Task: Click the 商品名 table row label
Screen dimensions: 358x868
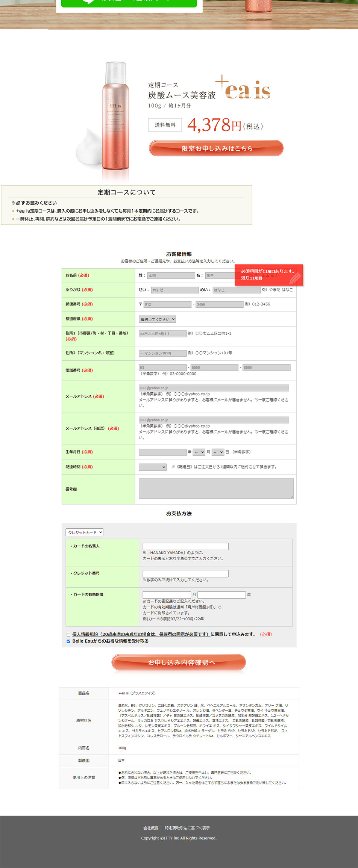Action: pos(84,693)
